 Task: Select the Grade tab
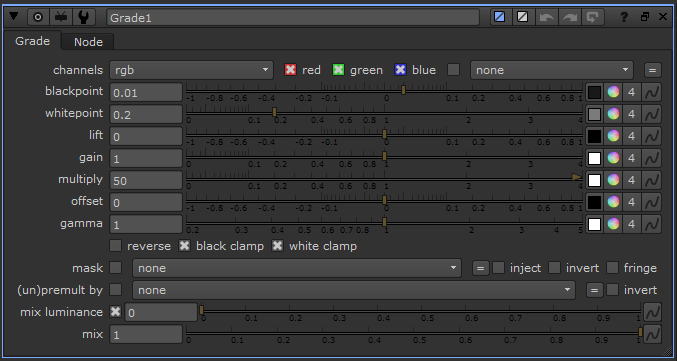click(x=32, y=41)
